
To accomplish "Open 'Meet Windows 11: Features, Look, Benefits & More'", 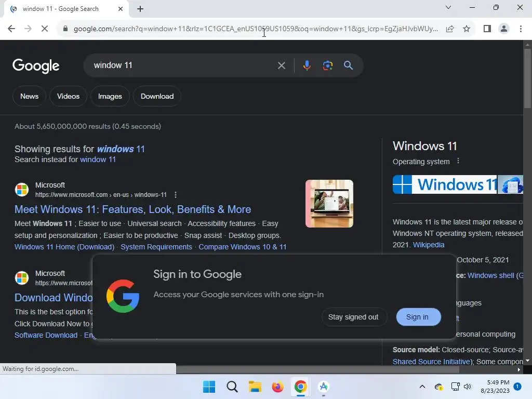I will coord(132,209).
